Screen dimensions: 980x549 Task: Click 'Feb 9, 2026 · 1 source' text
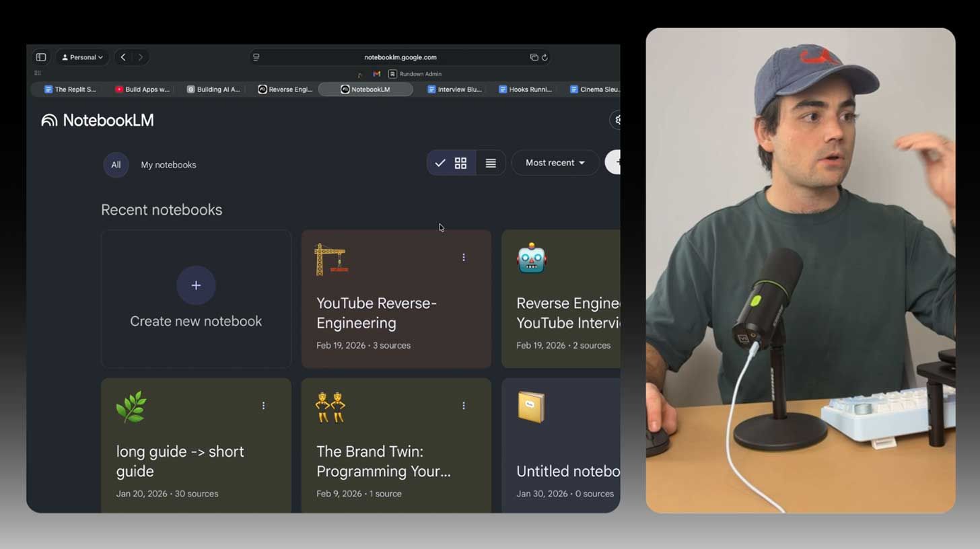[x=359, y=494]
